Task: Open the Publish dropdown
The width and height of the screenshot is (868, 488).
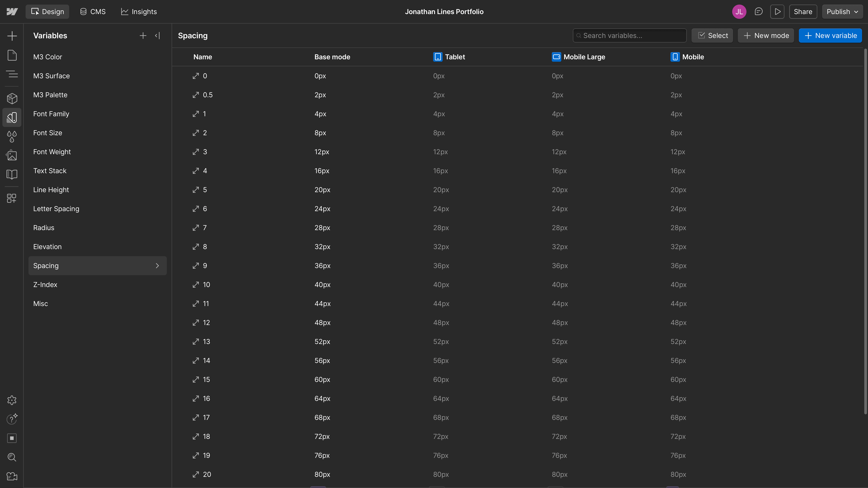Action: (842, 12)
